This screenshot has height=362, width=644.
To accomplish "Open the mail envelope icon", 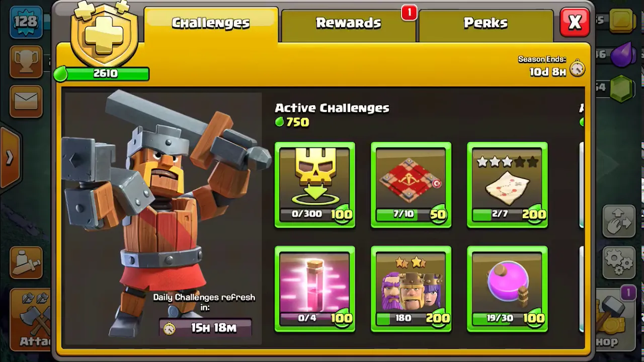I will [x=26, y=100].
